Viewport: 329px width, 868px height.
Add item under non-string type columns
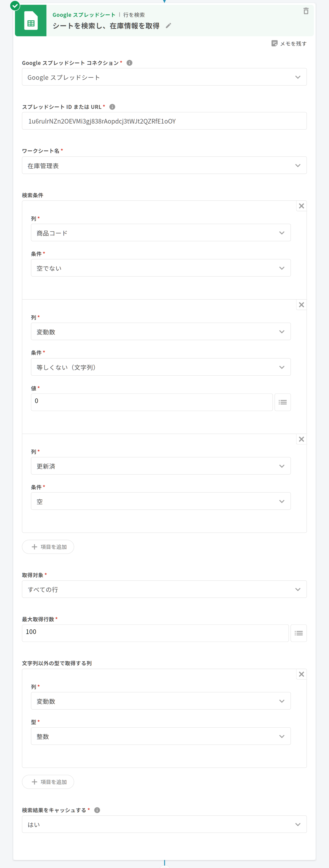pyautogui.click(x=48, y=782)
